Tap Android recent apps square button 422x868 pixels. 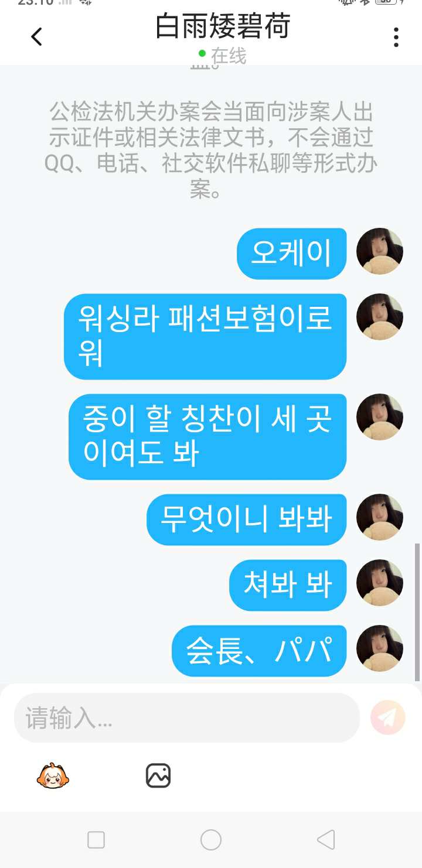point(96,840)
